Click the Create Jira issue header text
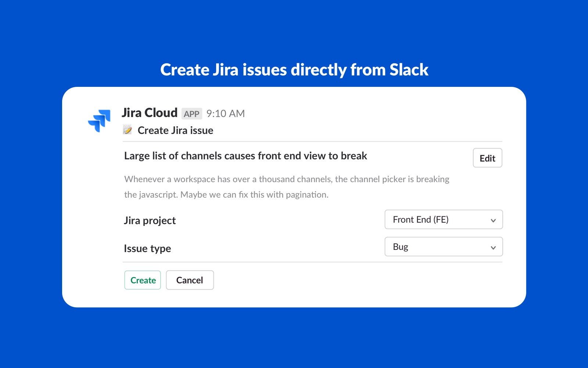The height and width of the screenshot is (368, 588). tap(175, 130)
